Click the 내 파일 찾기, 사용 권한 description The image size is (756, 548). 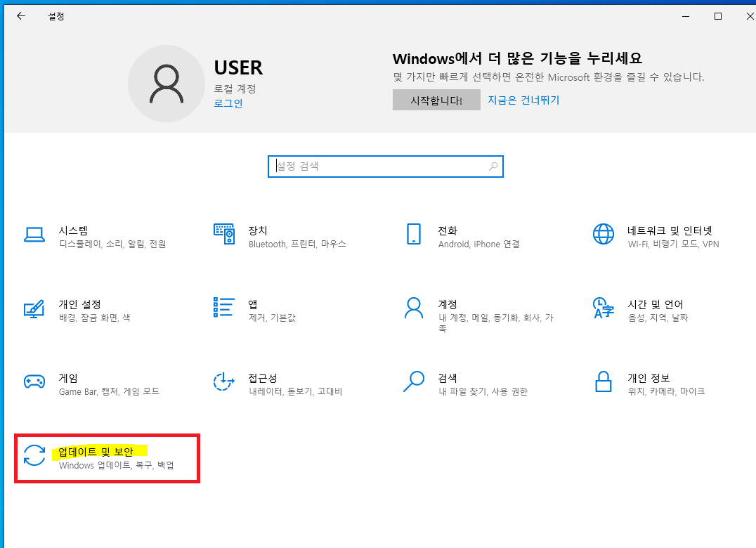click(x=483, y=391)
